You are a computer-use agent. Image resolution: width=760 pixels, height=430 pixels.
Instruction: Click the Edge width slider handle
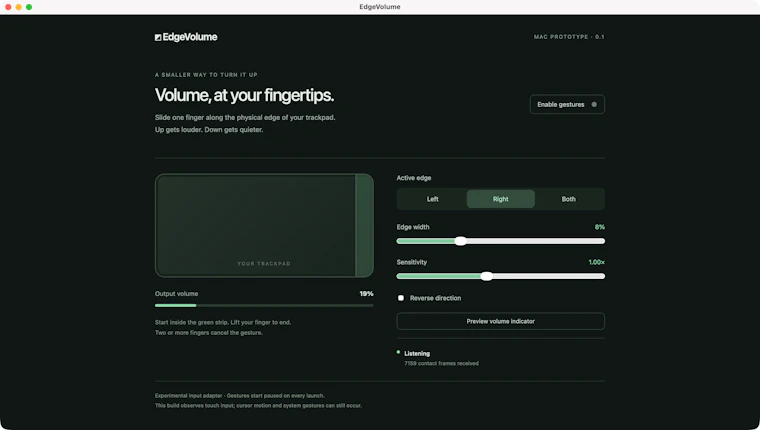[460, 241]
